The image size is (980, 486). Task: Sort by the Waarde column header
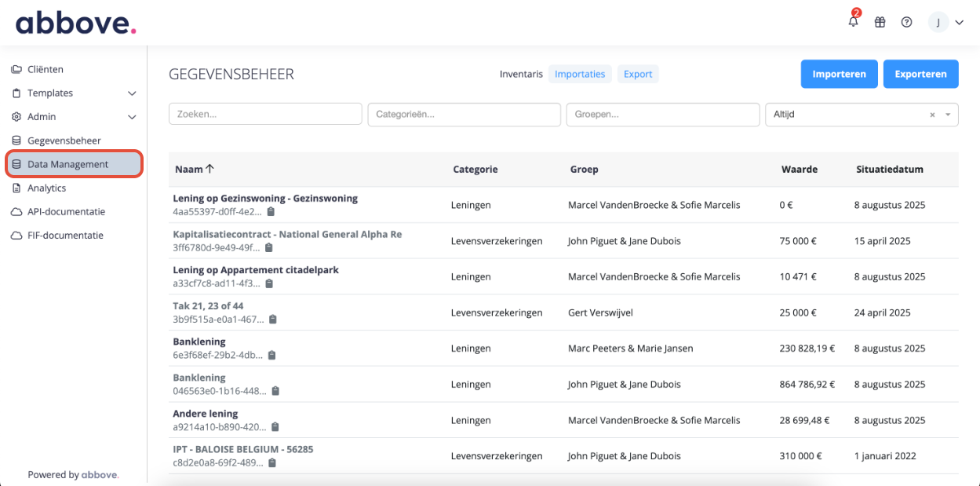800,169
